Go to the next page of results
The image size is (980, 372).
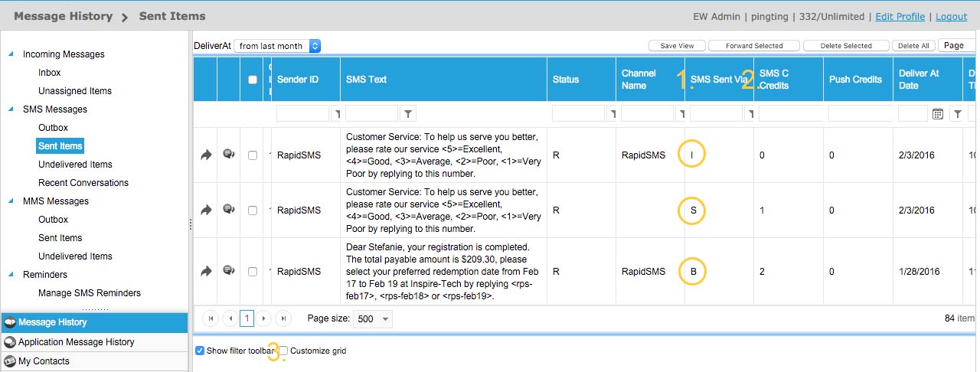pos(263,318)
